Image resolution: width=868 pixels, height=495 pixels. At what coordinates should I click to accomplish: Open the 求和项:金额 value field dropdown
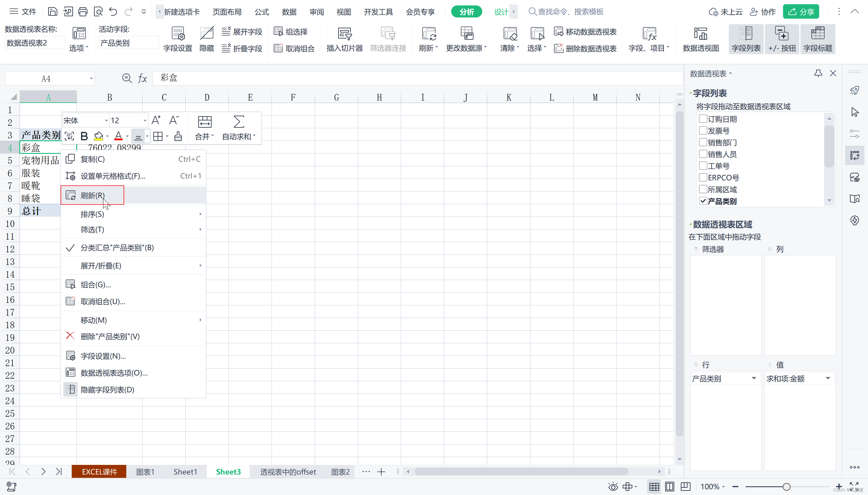[x=828, y=378]
